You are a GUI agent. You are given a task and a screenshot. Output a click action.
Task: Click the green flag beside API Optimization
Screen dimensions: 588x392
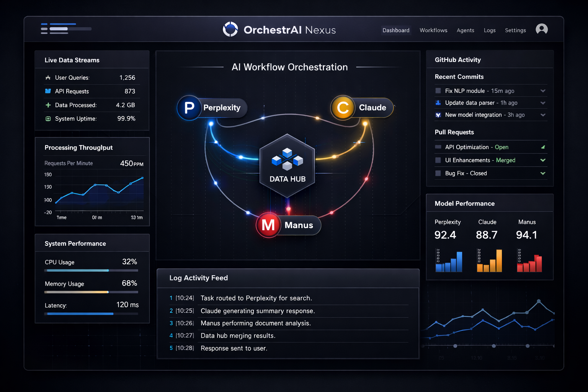tap(543, 147)
